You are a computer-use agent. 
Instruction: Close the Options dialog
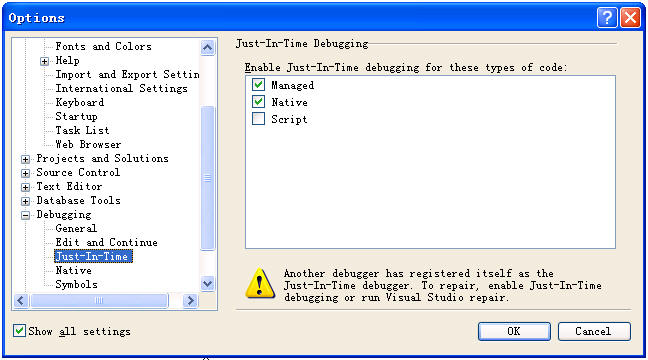(631, 18)
